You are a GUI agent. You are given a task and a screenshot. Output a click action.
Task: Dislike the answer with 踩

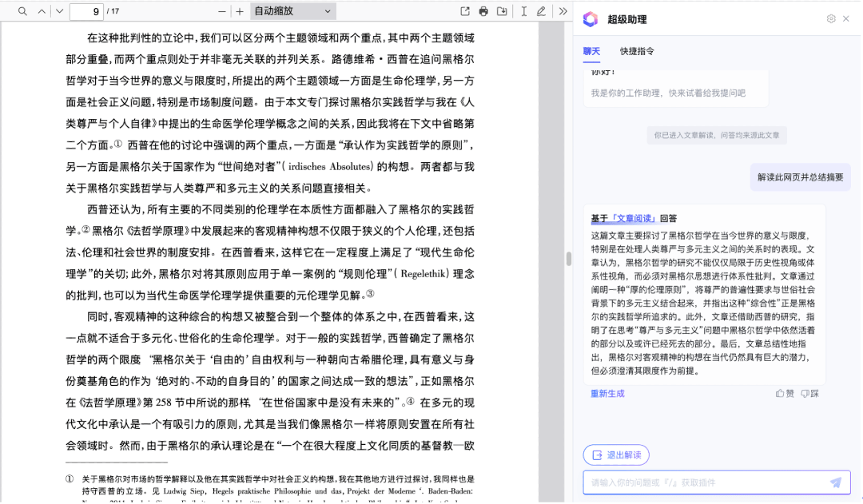[810, 394]
